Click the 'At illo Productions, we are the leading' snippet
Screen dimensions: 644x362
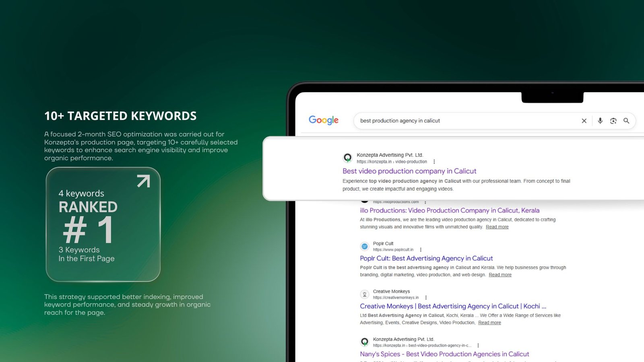(x=458, y=223)
